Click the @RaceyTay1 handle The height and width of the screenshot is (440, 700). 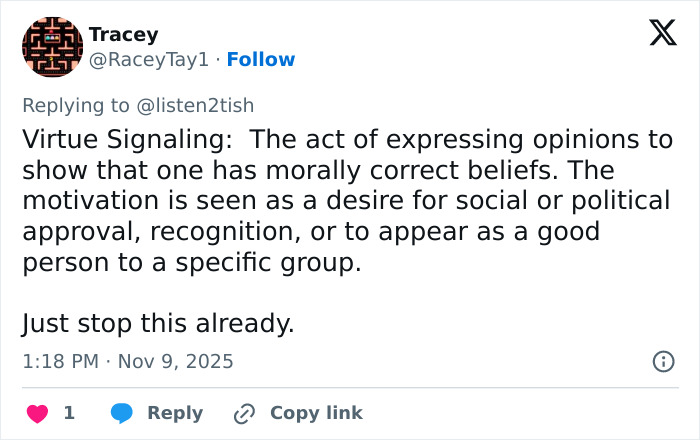click(x=149, y=60)
